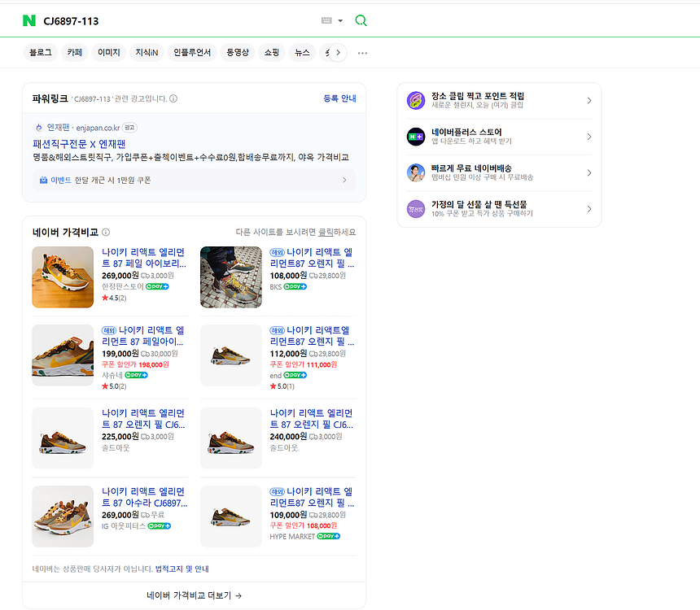Open the 112,000원 오렌지 필 listing title
The width and height of the screenshot is (700, 610).
click(312, 336)
